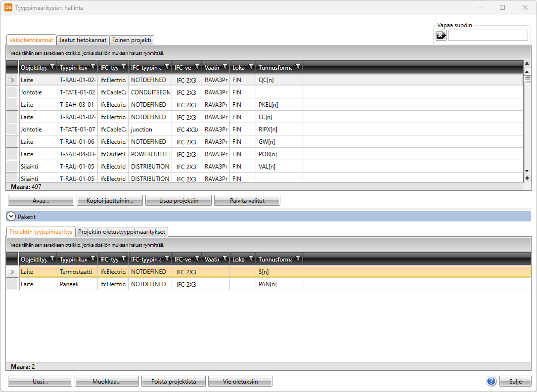Click the Vapaa suodin text field
Viewport: 537px width, 392px height.
pyautogui.click(x=488, y=35)
